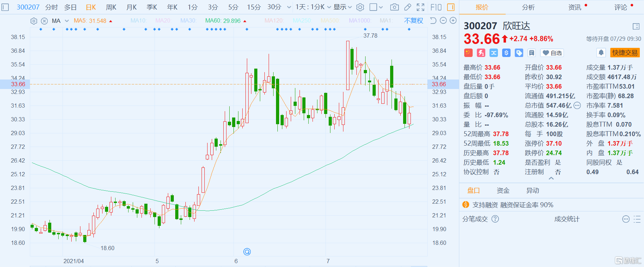644x267 pixels.
Task: Activate the pencil drawing tool
Action: (408, 7)
